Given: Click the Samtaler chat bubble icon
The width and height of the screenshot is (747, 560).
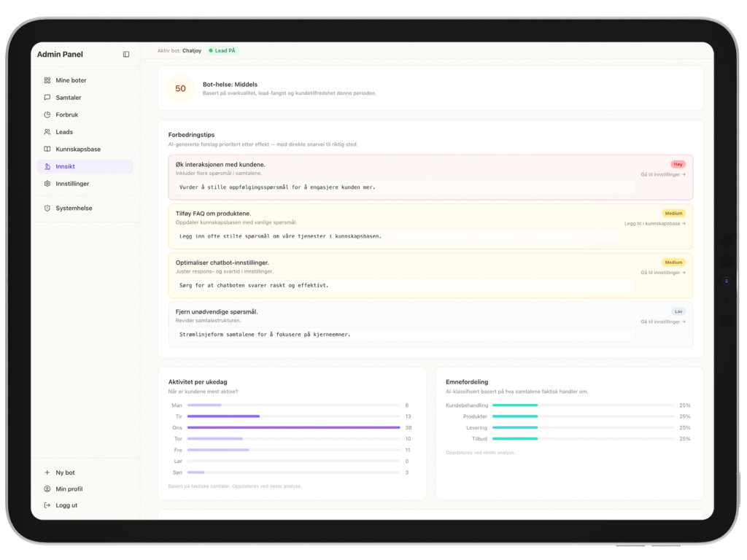Looking at the screenshot, I should click(x=47, y=98).
